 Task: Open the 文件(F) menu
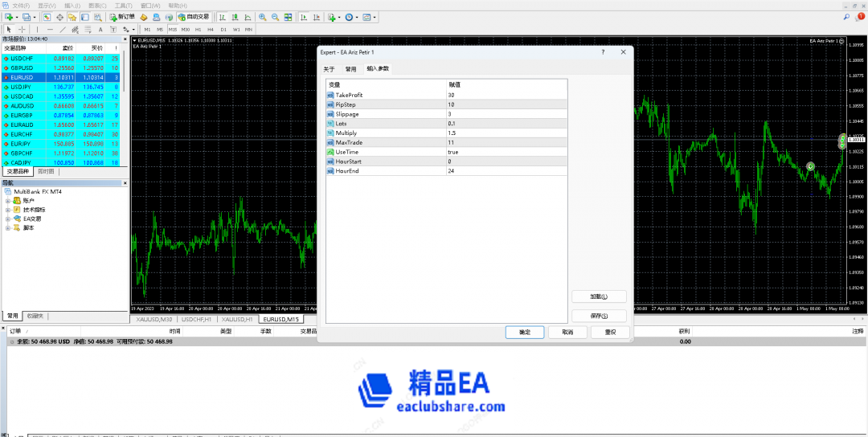(20, 5)
